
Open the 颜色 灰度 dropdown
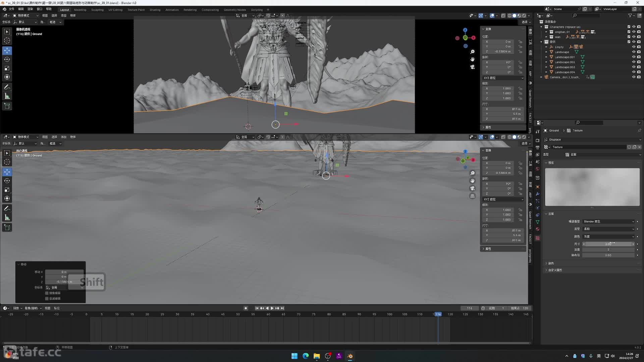[608, 237]
